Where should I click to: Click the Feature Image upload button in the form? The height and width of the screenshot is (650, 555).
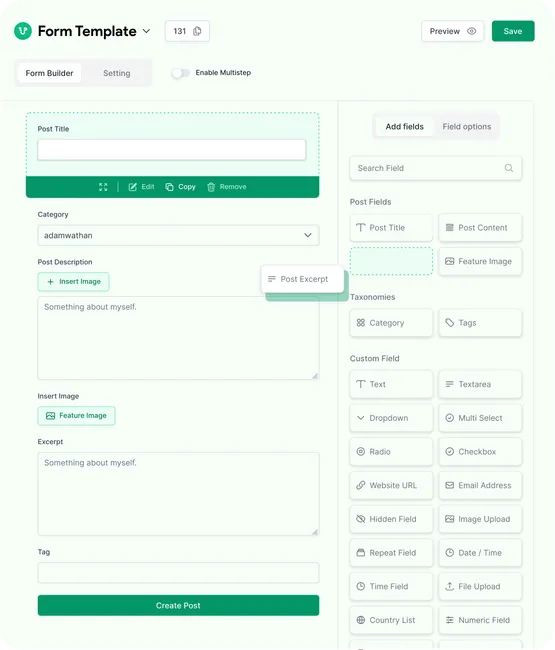pyautogui.click(x=76, y=415)
